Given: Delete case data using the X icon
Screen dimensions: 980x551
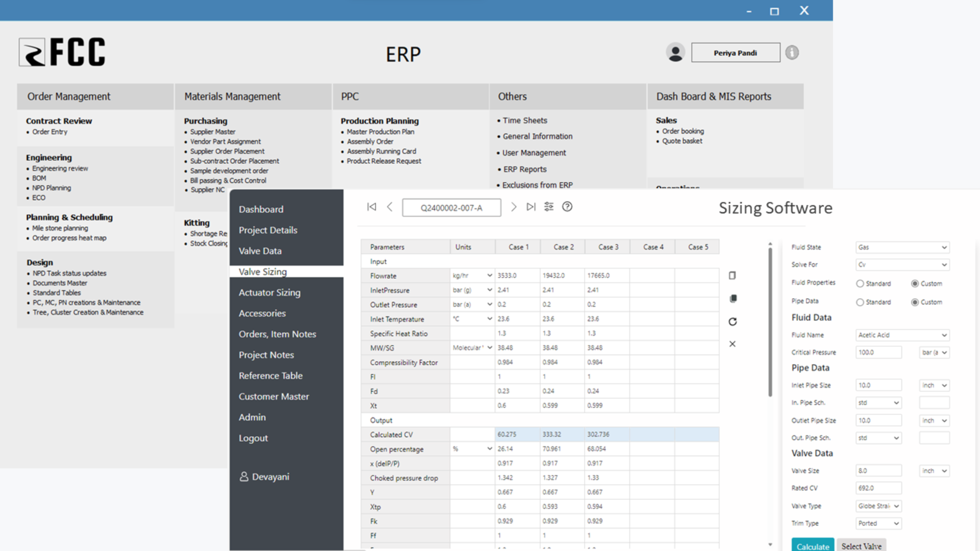Looking at the screenshot, I should 732,344.
